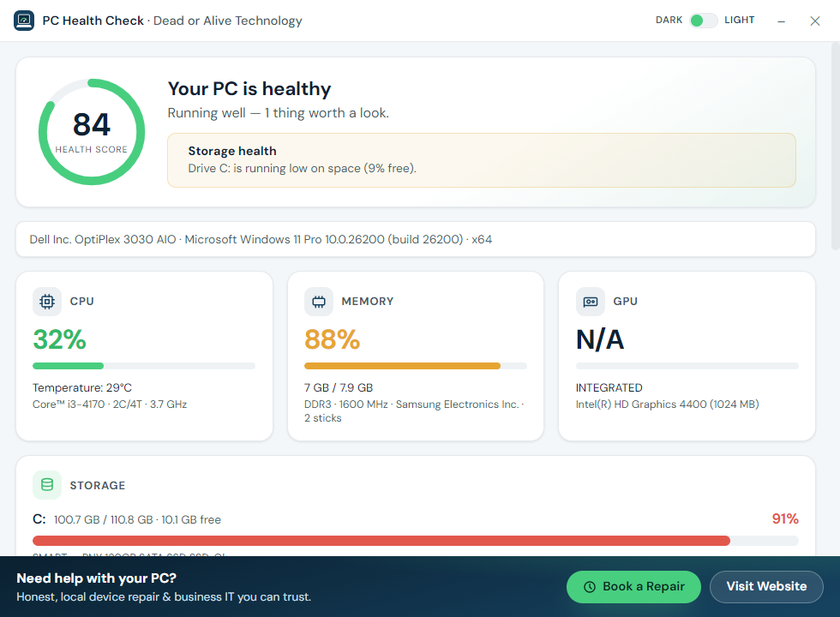Screen dimensions: 840x617
Task: Click the 'INTEGRATED' GPU label
Action: click(x=609, y=387)
